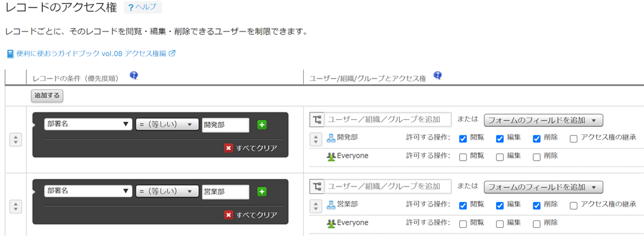Expand フォームのフィールドを追加 dropdown in first rule
Viewport: 644px width, 236px height.
point(543,120)
